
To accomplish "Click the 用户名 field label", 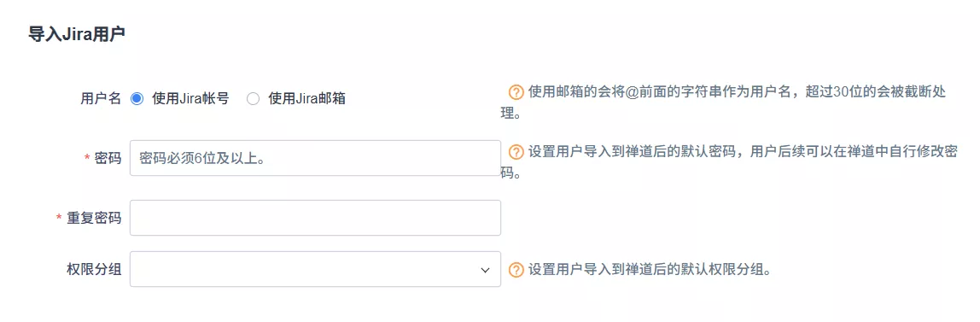I will 101,98.
